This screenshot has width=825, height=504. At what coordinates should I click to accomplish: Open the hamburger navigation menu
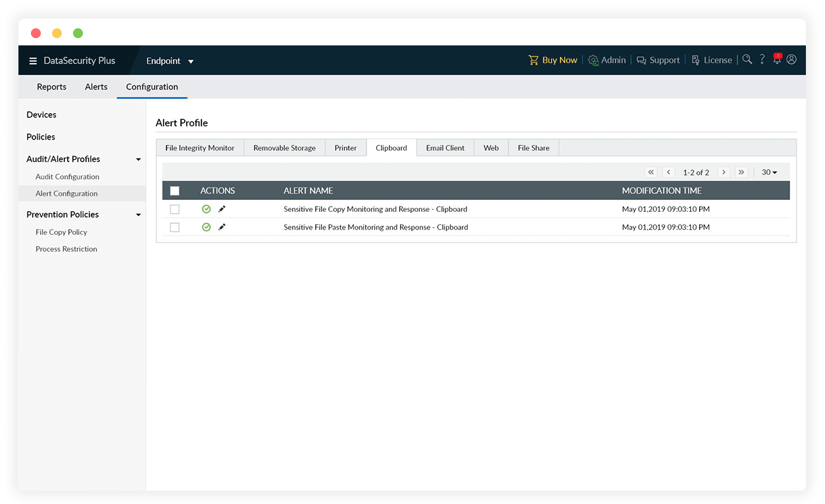click(33, 61)
